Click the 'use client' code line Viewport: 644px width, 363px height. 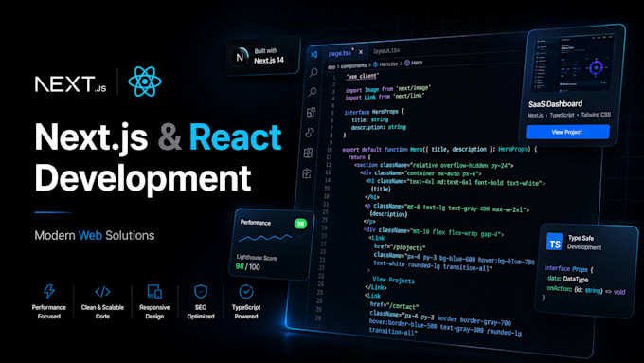(x=362, y=76)
